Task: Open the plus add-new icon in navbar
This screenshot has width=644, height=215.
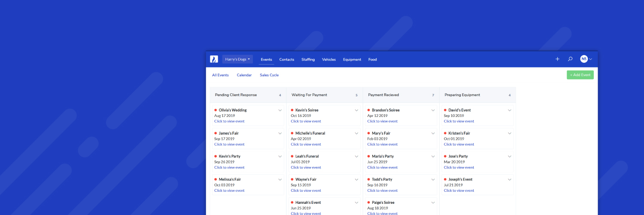Action: [557, 59]
